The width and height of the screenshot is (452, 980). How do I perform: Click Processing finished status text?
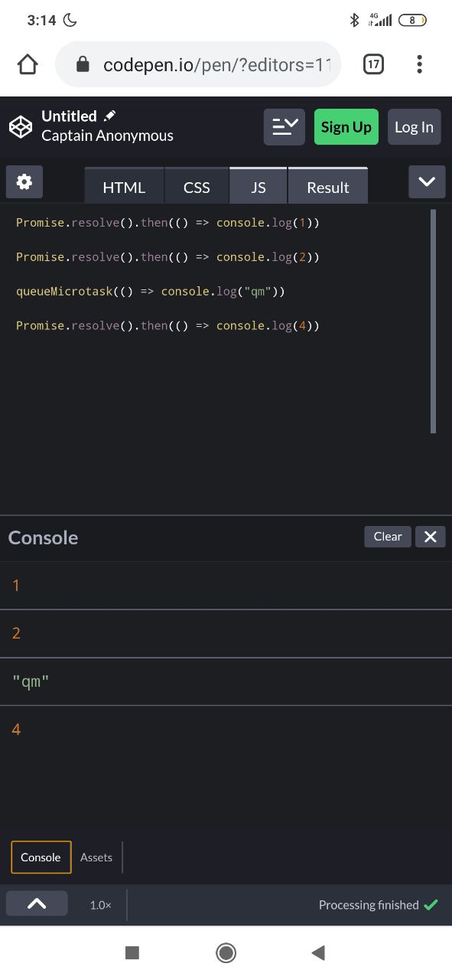369,905
